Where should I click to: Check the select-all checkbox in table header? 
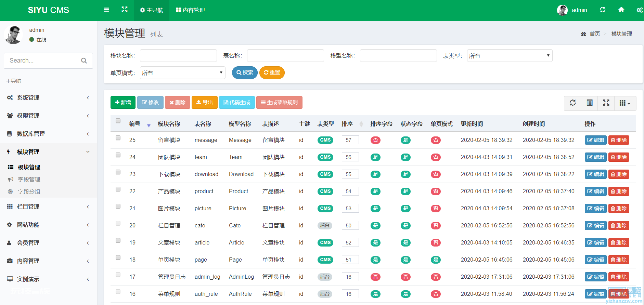click(x=118, y=121)
